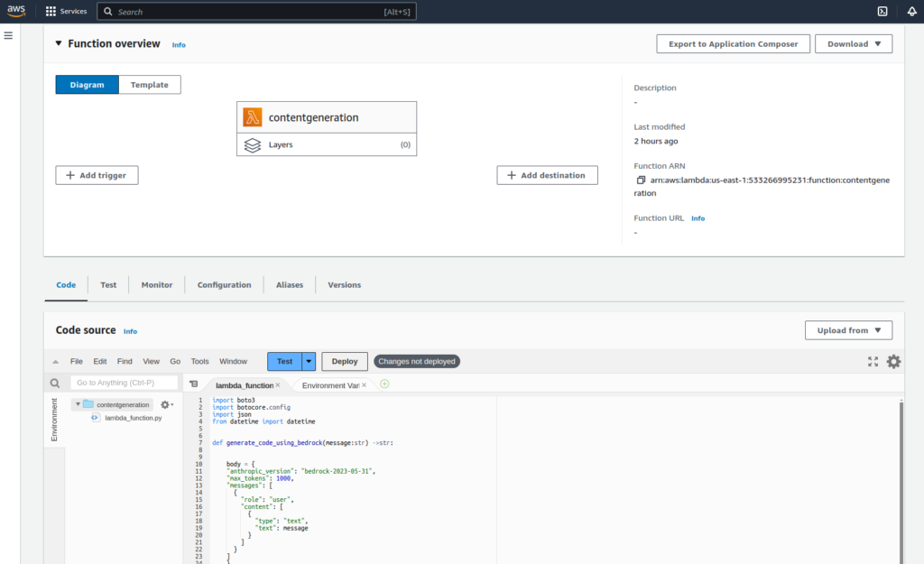Open the left navigation hamburger menu
This screenshot has width=924, height=564.
8,35
